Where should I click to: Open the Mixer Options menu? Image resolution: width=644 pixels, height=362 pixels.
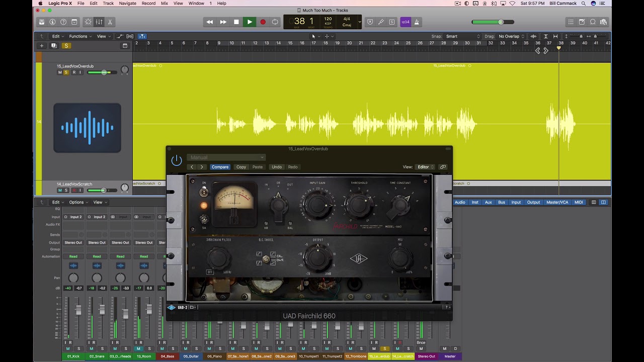click(x=78, y=202)
